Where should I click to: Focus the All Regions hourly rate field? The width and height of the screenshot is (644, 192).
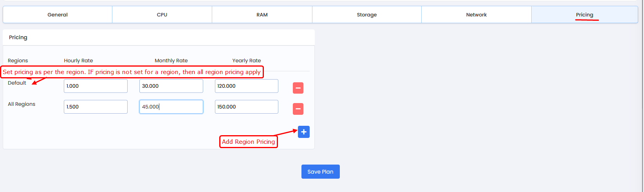(x=96, y=107)
